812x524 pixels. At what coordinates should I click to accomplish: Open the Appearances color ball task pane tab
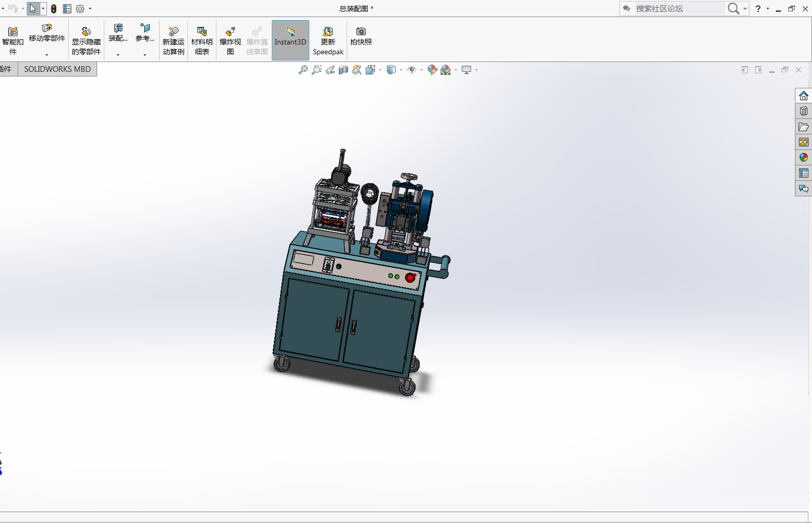click(803, 158)
